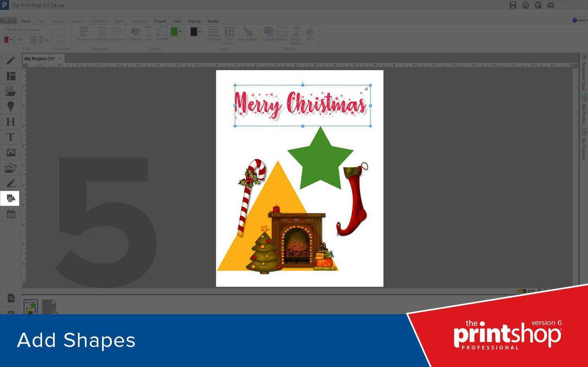Click the Images tool in the sidebar
The width and height of the screenshot is (588, 367).
coord(10,152)
